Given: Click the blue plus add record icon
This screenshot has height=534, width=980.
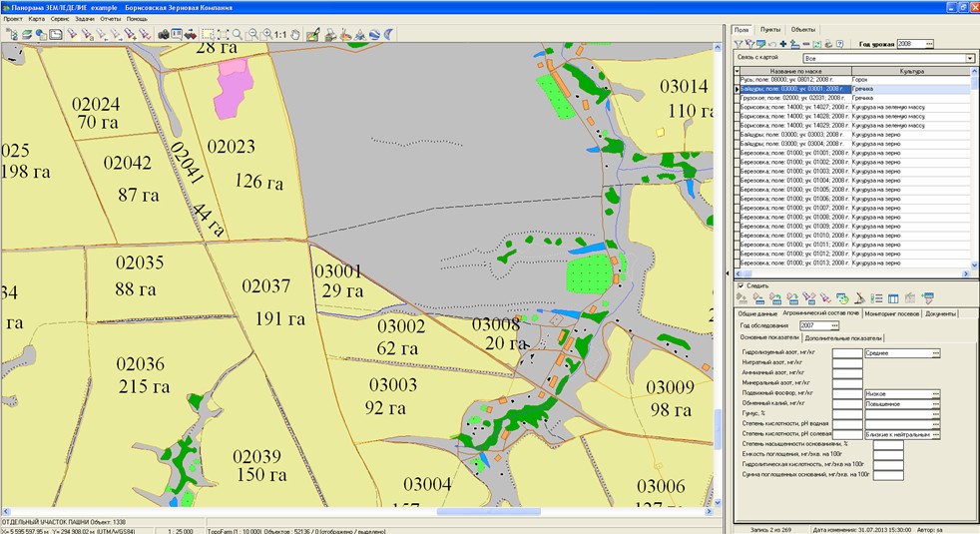Looking at the screenshot, I should [x=783, y=45].
